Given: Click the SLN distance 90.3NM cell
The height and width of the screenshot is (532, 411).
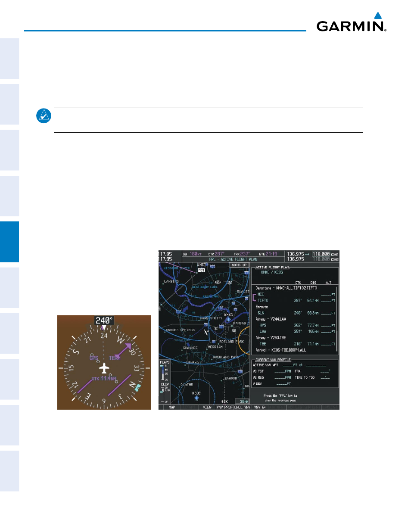Looking at the screenshot, I should [313, 313].
